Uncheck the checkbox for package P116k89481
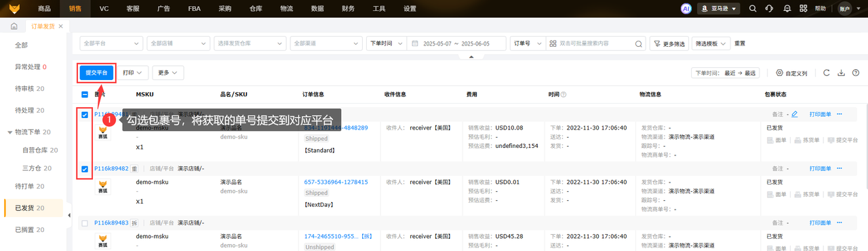Viewport: 868px width, 251px height. [85, 115]
